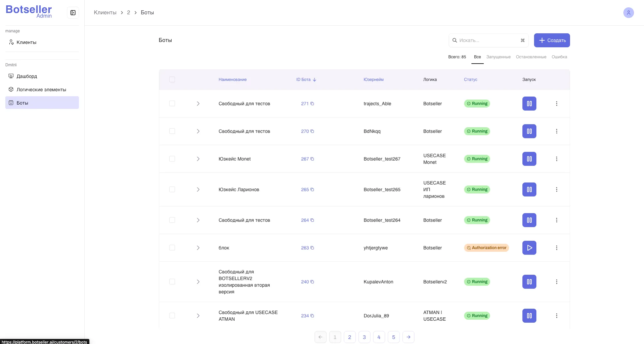
Task: Open Клиенты breadcrumb link
Action: point(105,12)
